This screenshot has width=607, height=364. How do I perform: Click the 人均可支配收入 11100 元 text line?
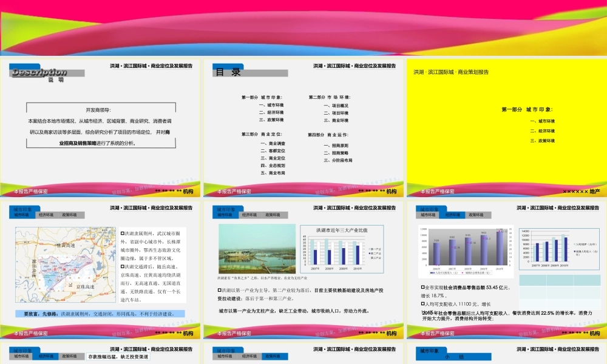(x=456, y=305)
